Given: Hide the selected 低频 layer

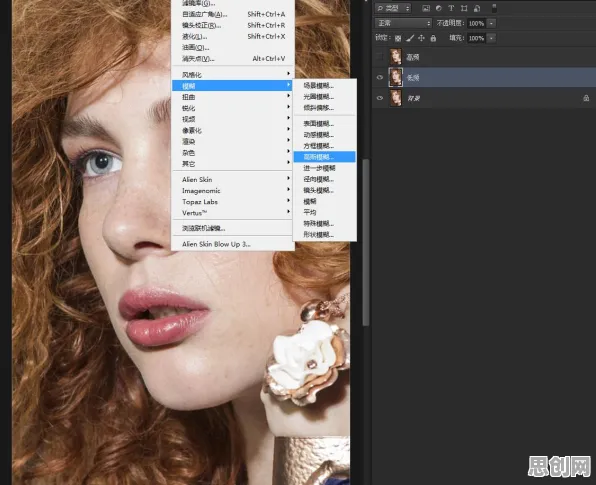Looking at the screenshot, I should 380,78.
